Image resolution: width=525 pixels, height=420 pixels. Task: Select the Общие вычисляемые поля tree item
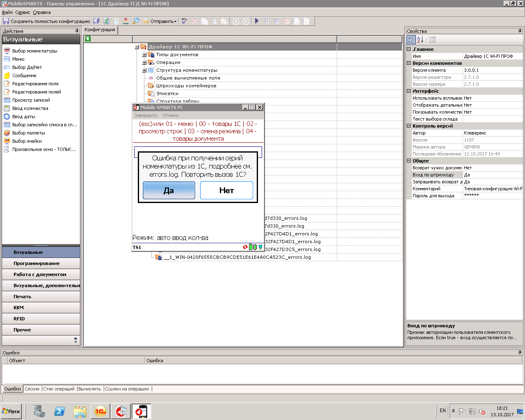(188, 78)
